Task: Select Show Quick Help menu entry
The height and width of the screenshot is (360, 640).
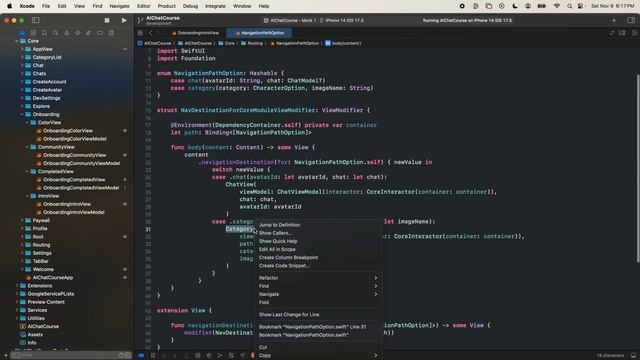Action: point(278,241)
